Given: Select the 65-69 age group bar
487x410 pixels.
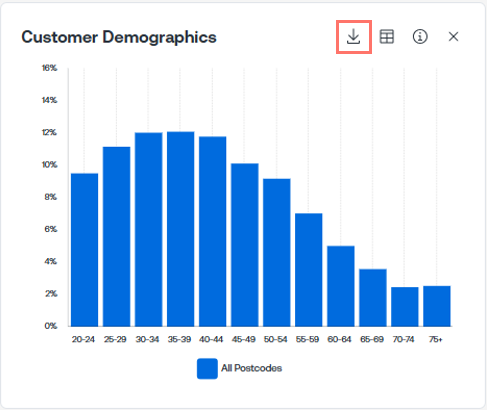Looking at the screenshot, I should point(373,298).
